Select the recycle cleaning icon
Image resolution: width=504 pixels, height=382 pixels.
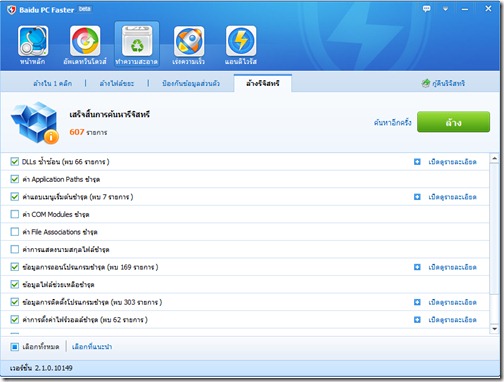pos(137,41)
